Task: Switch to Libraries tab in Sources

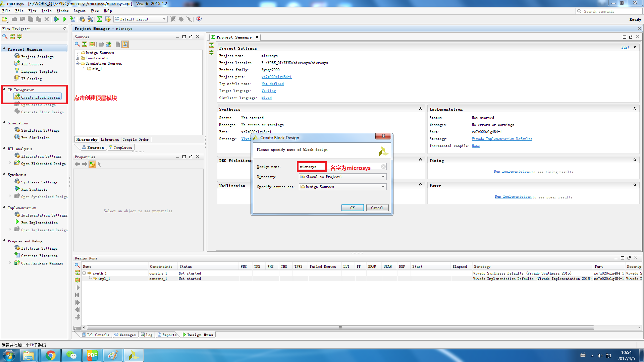Action: click(110, 139)
